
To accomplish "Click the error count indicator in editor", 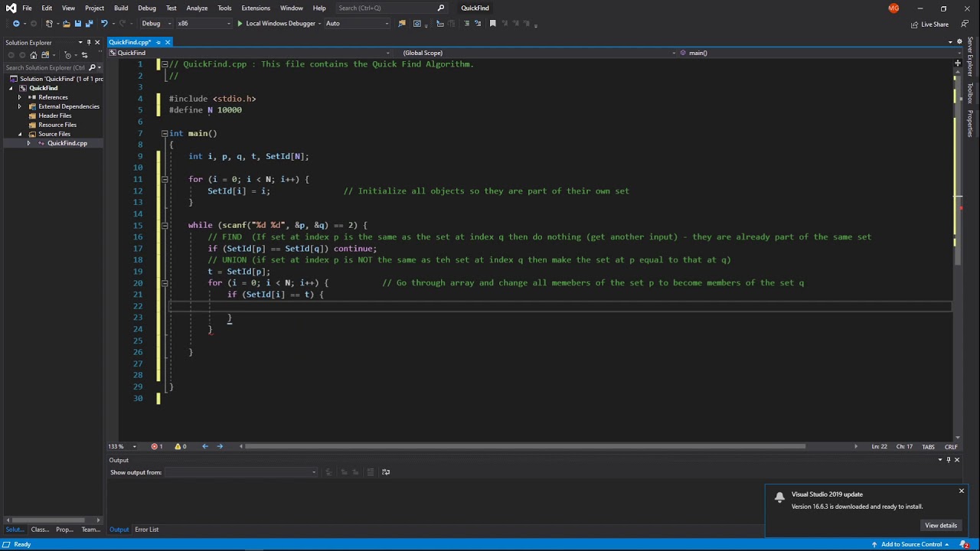I will (x=157, y=447).
